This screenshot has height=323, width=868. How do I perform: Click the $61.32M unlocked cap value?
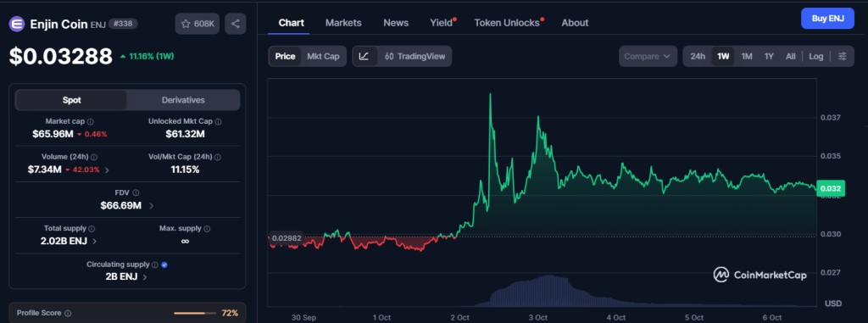pos(185,133)
